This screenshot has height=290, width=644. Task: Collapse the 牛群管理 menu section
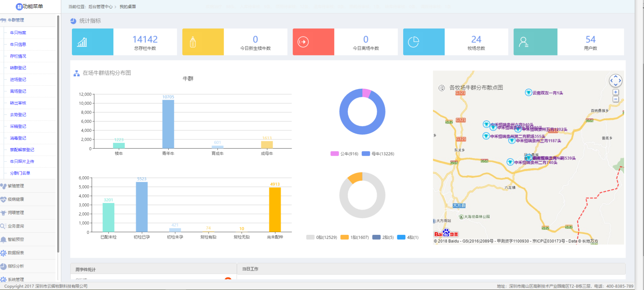[16, 20]
